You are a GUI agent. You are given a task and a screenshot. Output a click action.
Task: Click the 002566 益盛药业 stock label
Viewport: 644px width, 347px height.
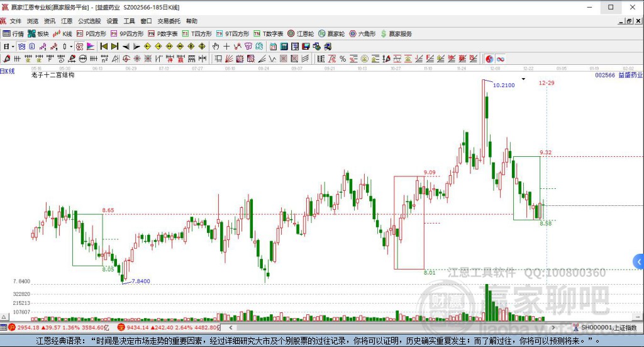coord(619,75)
